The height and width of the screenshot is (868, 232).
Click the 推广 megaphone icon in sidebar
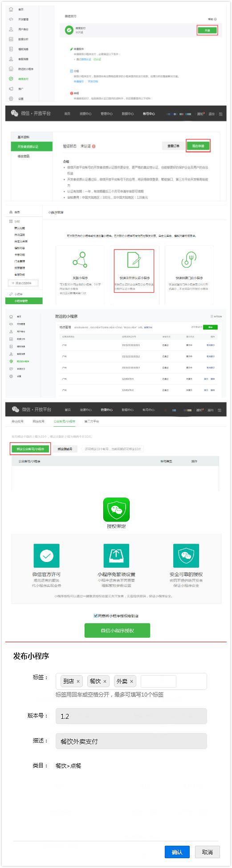pos(11,89)
